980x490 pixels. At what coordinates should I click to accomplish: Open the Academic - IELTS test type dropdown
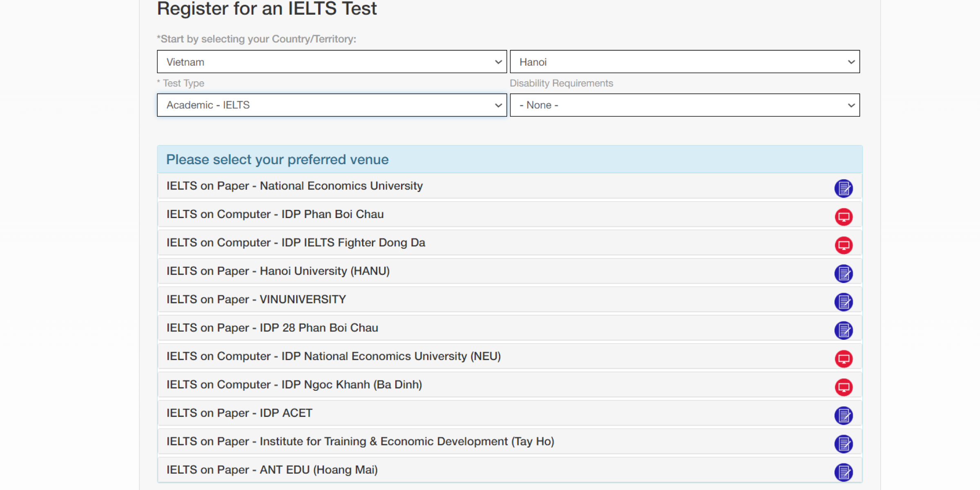click(x=332, y=105)
